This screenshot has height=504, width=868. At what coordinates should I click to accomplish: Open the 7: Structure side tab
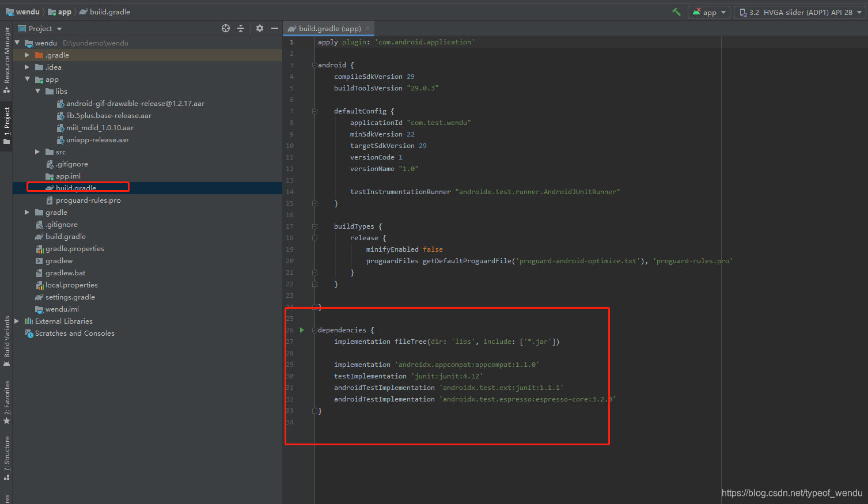pyautogui.click(x=6, y=458)
